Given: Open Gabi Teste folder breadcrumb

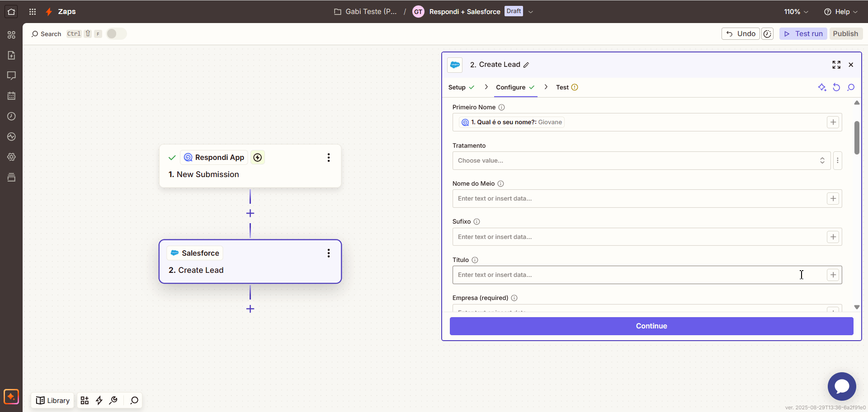Looking at the screenshot, I should [x=365, y=12].
